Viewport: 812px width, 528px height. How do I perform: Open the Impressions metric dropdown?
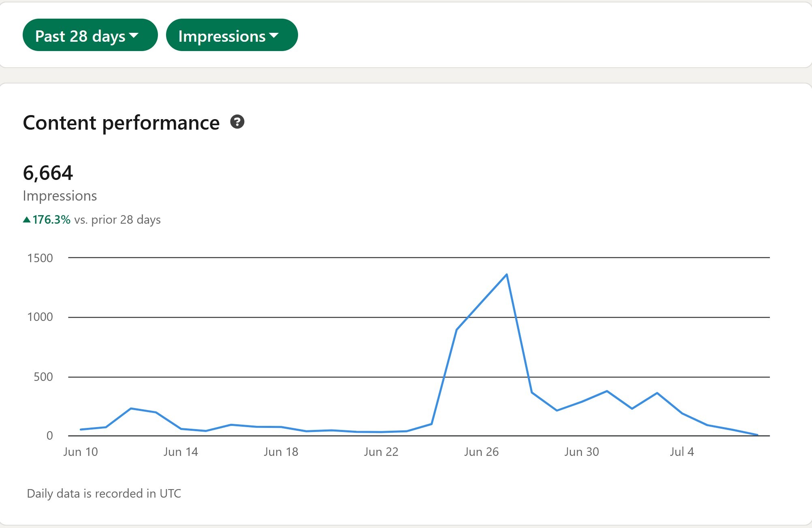click(x=232, y=35)
